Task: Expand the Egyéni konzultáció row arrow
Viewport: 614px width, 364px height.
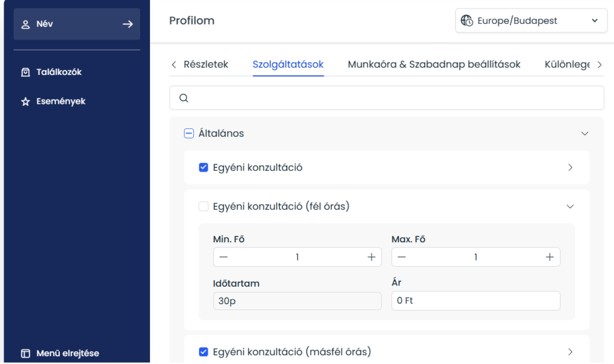Action: [x=570, y=168]
